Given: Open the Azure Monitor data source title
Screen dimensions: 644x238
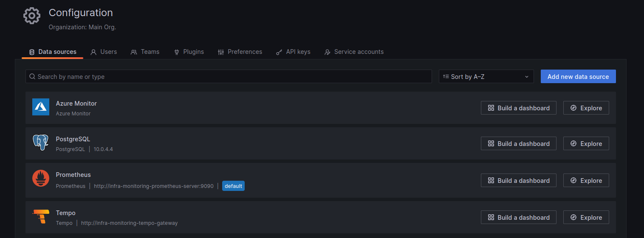Looking at the screenshot, I should click(x=76, y=104).
